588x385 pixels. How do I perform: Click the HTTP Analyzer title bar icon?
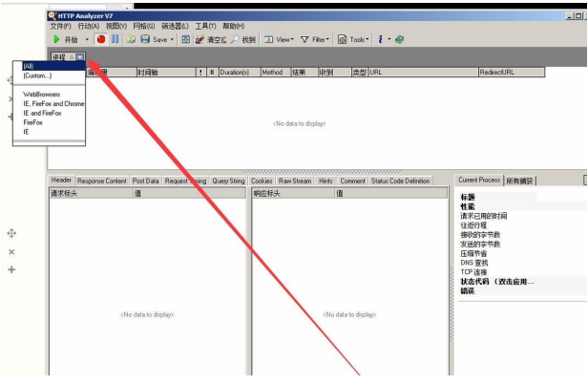52,15
